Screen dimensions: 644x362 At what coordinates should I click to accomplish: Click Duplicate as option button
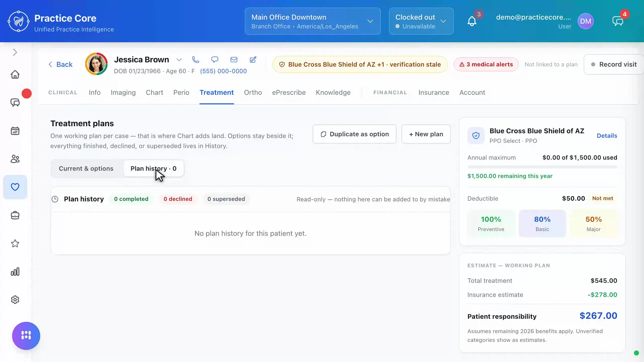(x=355, y=134)
